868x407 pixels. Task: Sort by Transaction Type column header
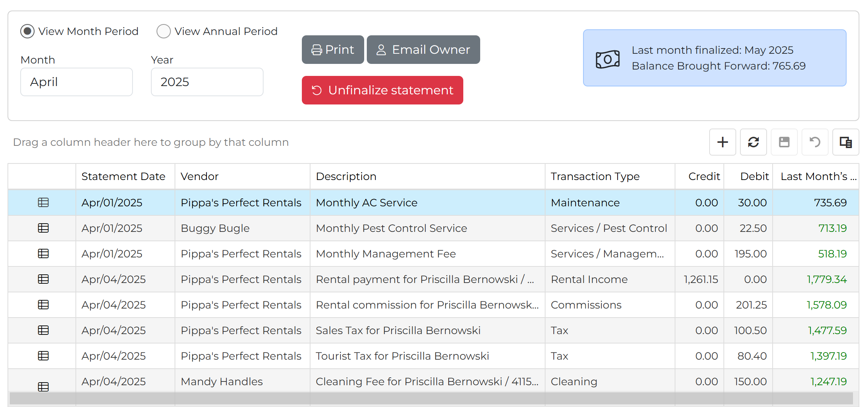click(x=595, y=176)
